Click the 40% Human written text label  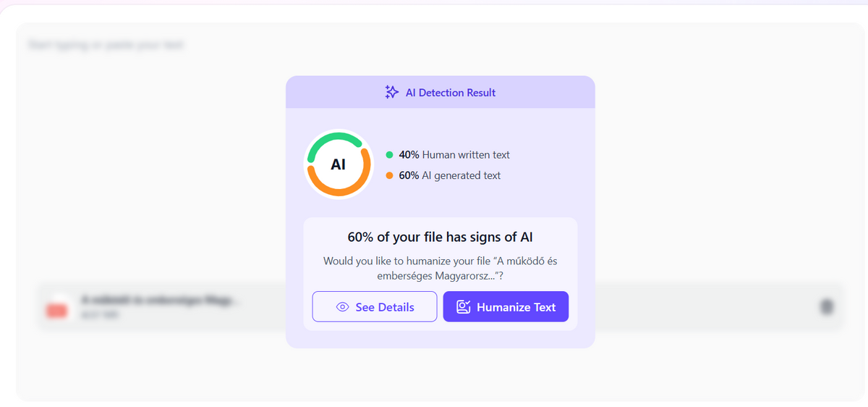[x=454, y=155]
